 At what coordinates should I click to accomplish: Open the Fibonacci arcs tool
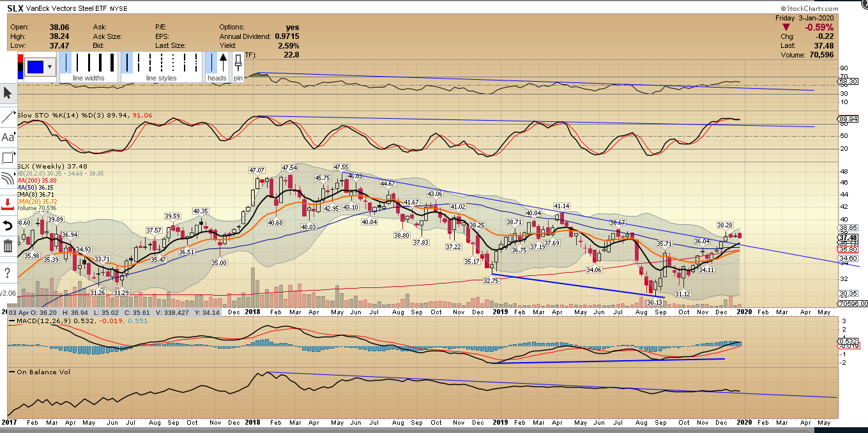click(8, 179)
